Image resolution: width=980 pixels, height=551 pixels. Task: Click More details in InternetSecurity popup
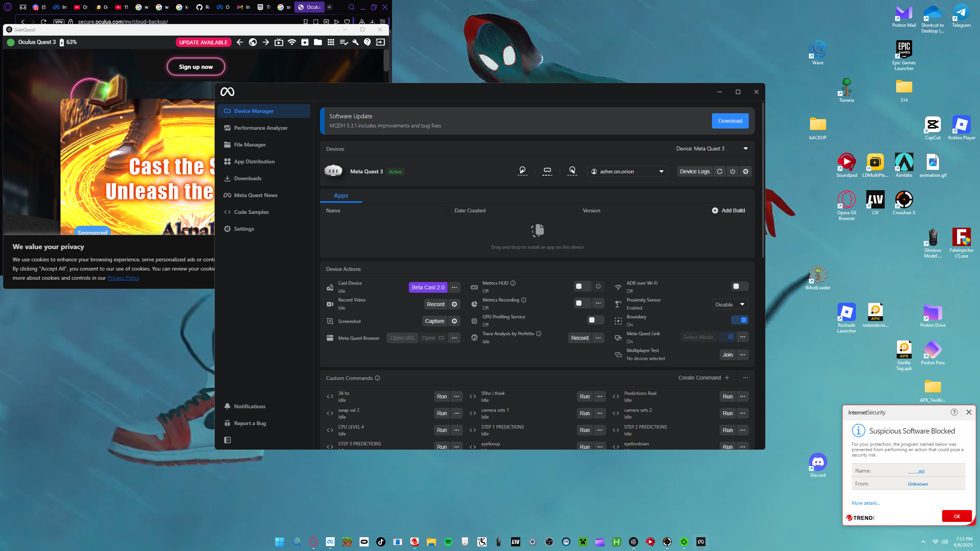point(866,503)
